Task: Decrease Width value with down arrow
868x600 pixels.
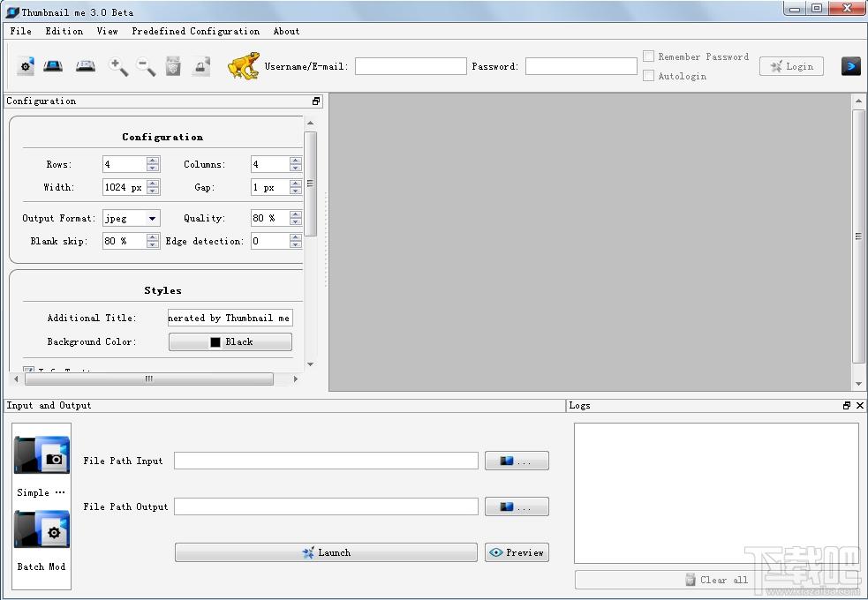Action: point(154,191)
